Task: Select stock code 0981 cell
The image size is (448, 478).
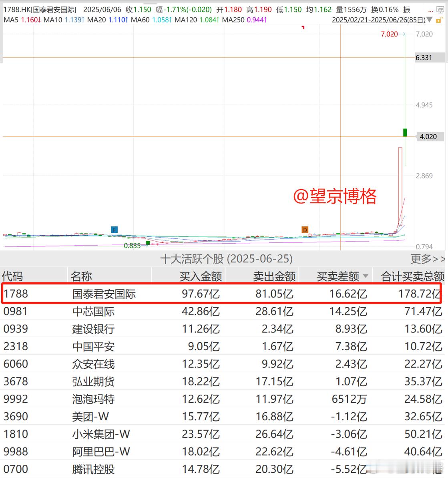Action: click(x=16, y=312)
